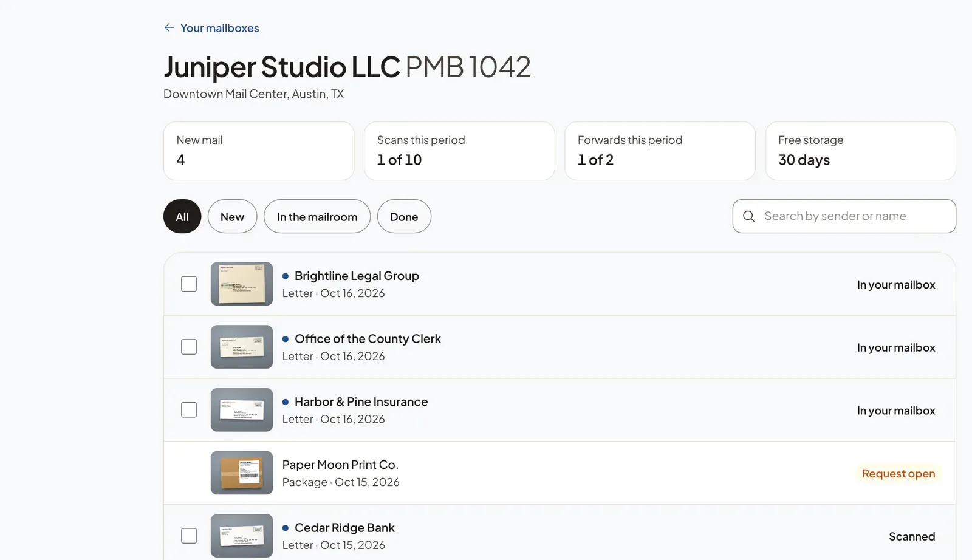Select the All filter tab
The width and height of the screenshot is (972, 560).
point(182,216)
